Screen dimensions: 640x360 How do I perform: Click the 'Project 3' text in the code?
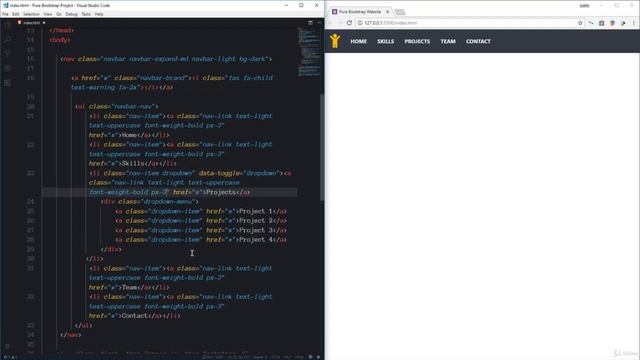(x=256, y=230)
